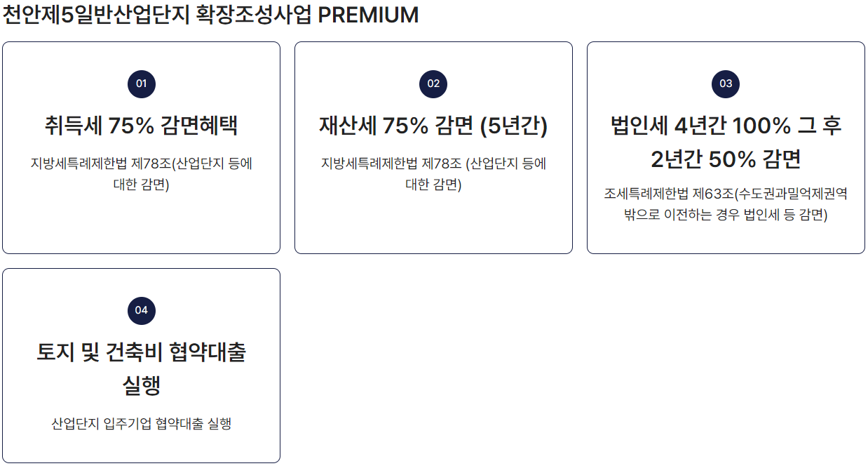Screen dimensions: 868x466
Task: Click the 대한 감면) text in first card
Action: click(x=141, y=185)
